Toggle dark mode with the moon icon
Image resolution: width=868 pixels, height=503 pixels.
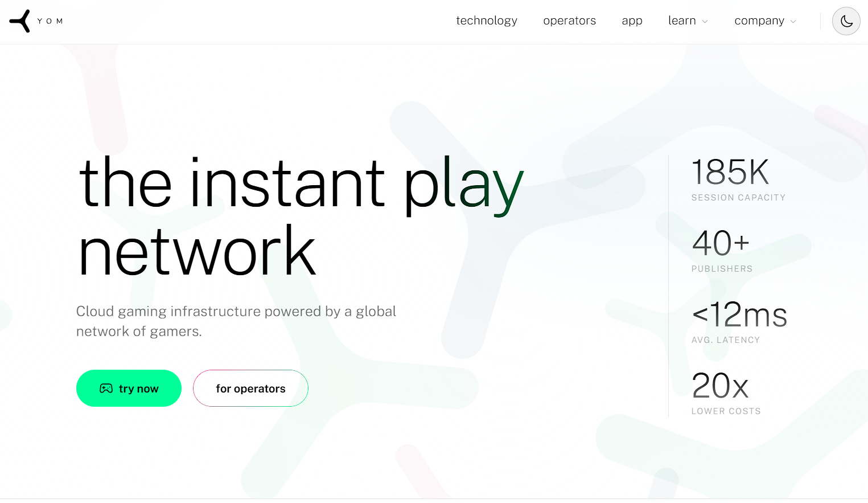coord(846,21)
